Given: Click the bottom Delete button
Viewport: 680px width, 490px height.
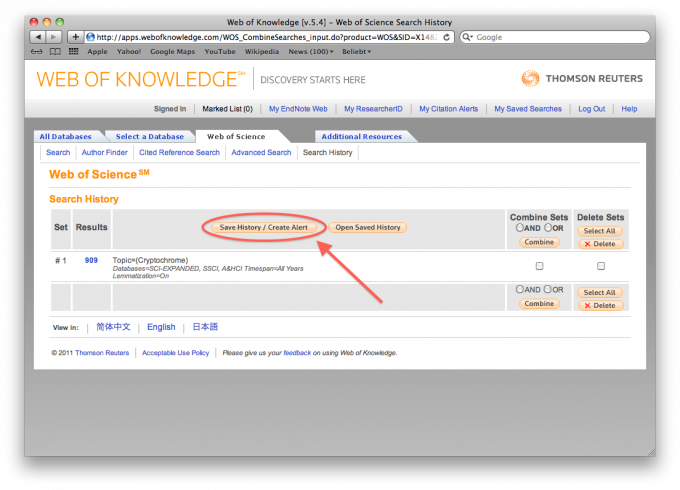Looking at the screenshot, I should [x=601, y=306].
